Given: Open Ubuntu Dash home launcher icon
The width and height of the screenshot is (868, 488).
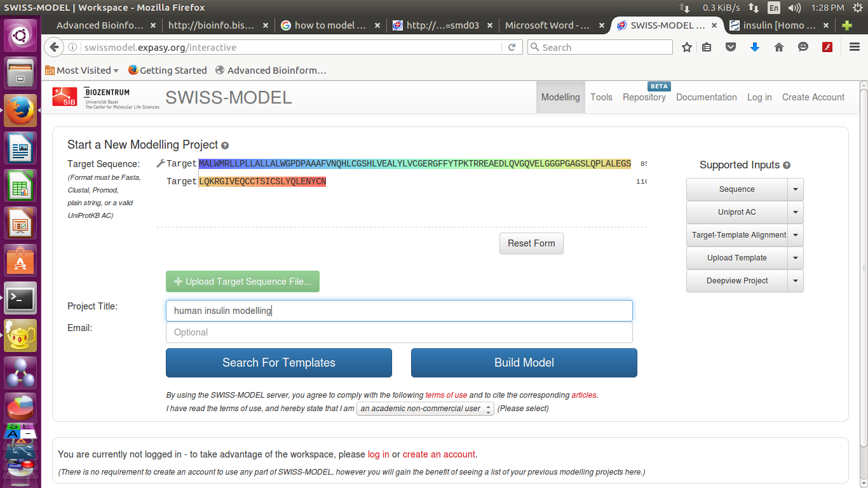Looking at the screenshot, I should tap(20, 36).
